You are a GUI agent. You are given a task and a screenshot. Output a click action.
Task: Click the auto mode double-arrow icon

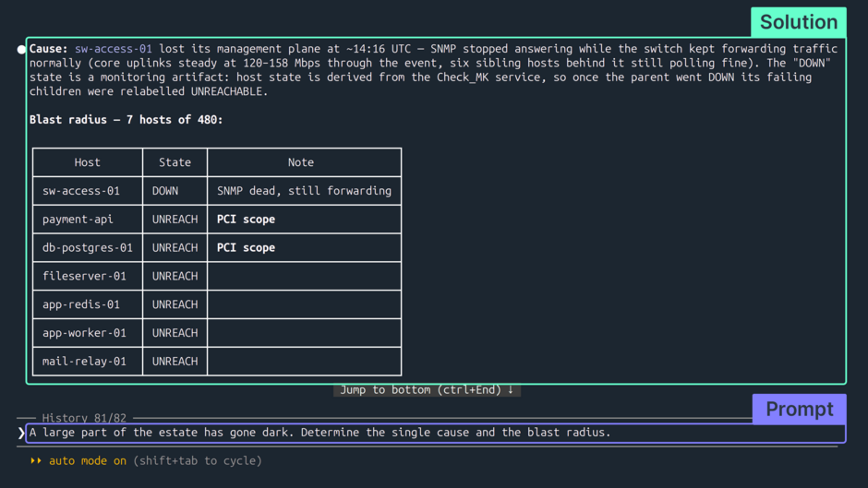[36, 461]
